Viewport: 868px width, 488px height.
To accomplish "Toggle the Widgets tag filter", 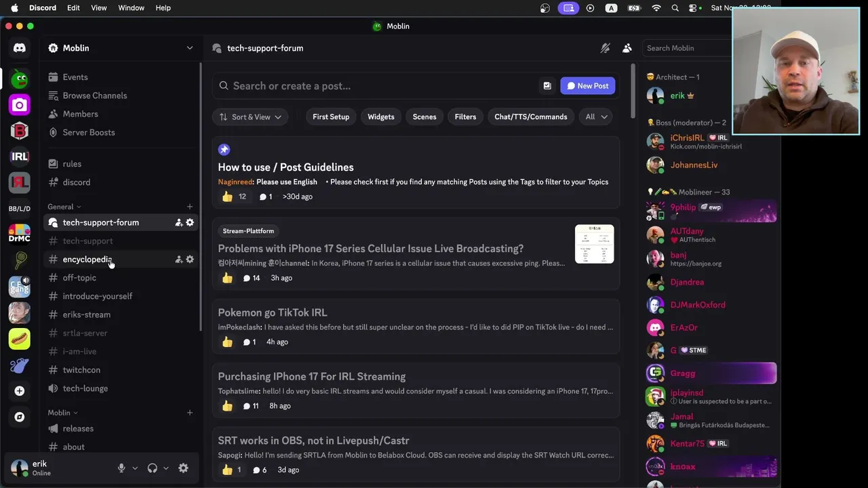I will click(x=381, y=117).
